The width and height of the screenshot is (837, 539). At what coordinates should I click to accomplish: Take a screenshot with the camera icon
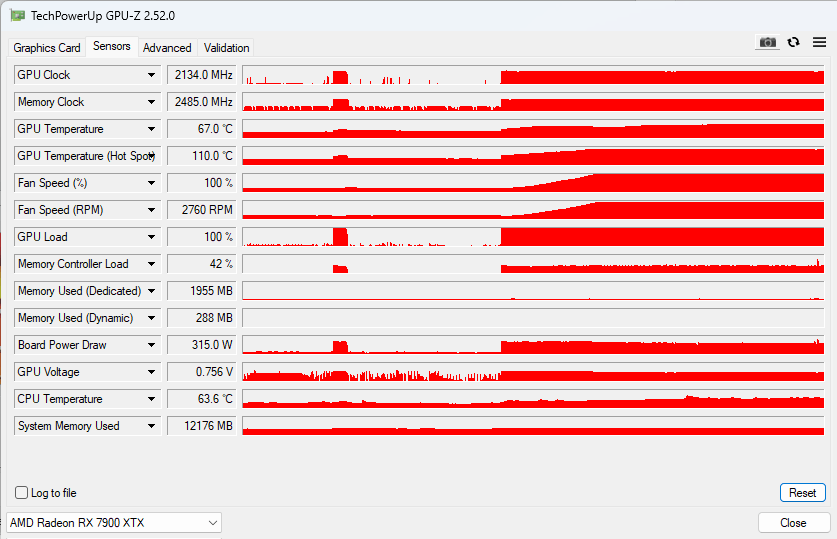point(768,42)
